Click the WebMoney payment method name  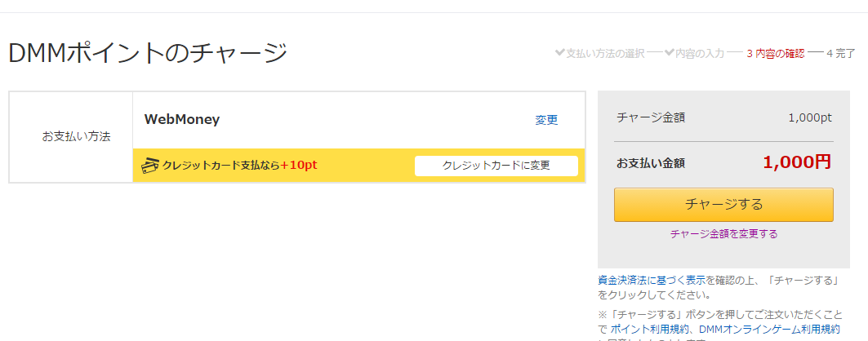tap(182, 119)
